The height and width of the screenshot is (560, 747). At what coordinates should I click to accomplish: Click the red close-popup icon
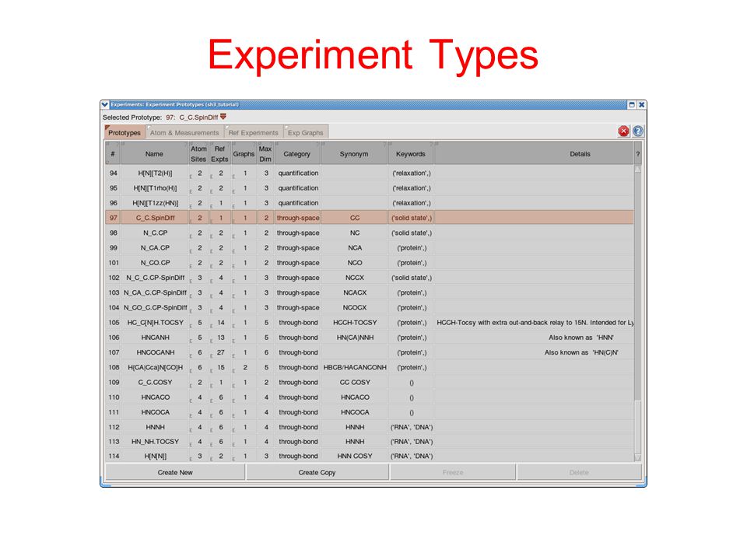pos(623,131)
